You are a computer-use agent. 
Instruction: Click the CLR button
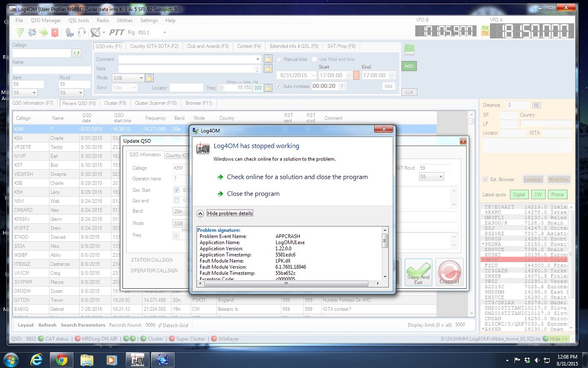point(409,93)
